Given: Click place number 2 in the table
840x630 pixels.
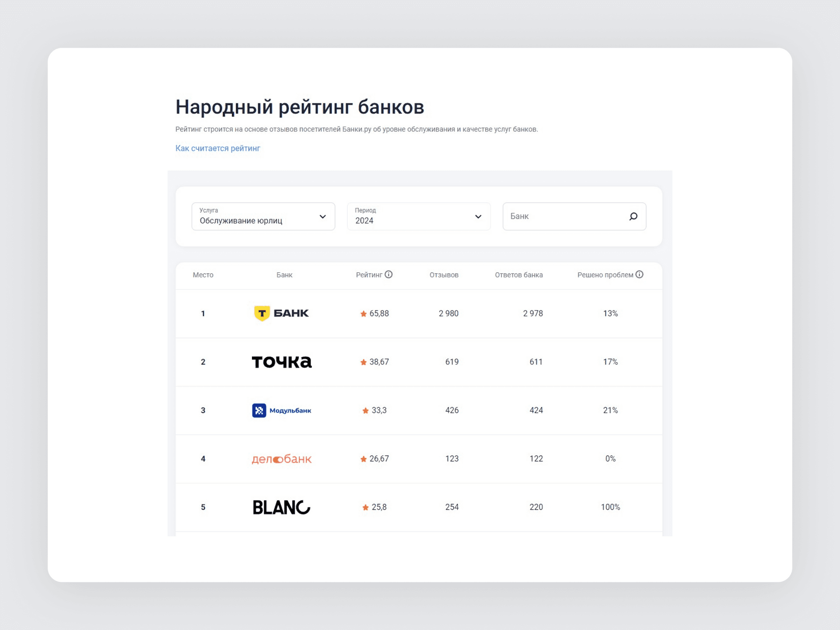Looking at the screenshot, I should coord(203,362).
